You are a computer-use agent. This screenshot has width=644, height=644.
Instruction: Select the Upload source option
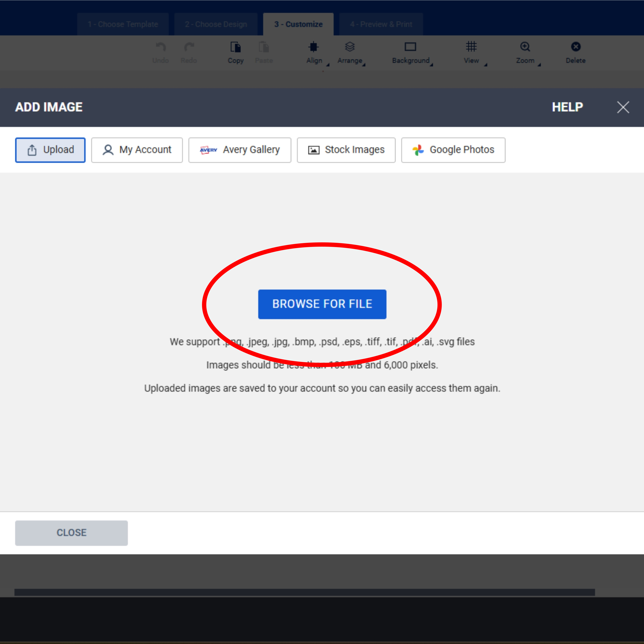pos(50,150)
